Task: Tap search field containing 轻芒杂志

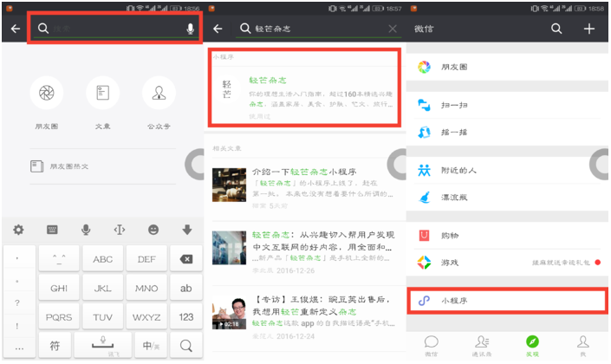Action: pos(320,29)
